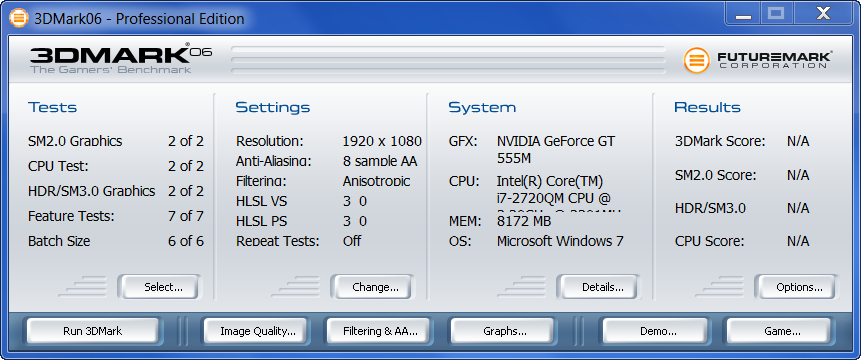
Task: Click the Filtering: setting label
Action: click(x=261, y=181)
